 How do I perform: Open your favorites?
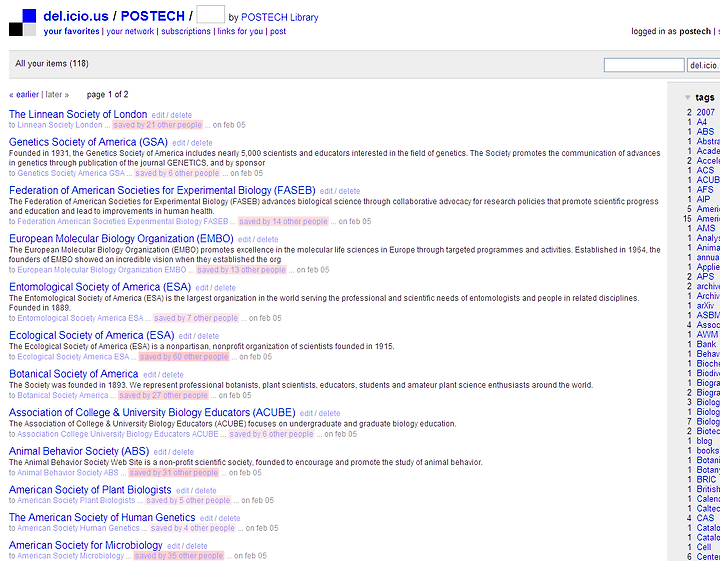pos(71,31)
